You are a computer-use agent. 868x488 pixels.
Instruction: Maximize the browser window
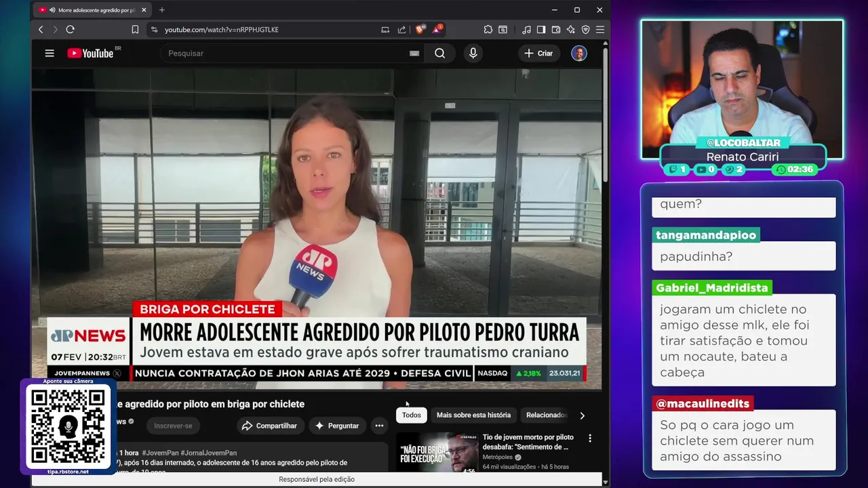point(577,9)
